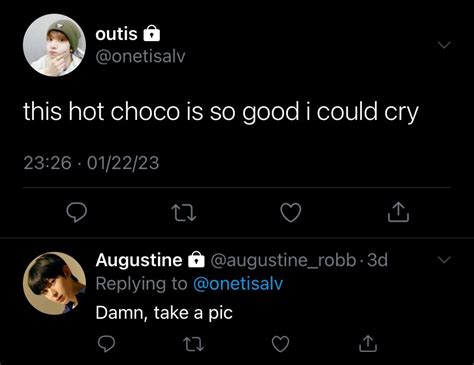Reply to outis's hot choco tweet
The image size is (474, 365).
(77, 212)
